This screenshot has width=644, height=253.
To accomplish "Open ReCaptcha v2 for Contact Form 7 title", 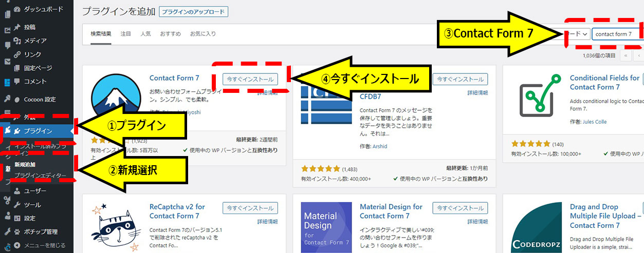I will 177,211.
